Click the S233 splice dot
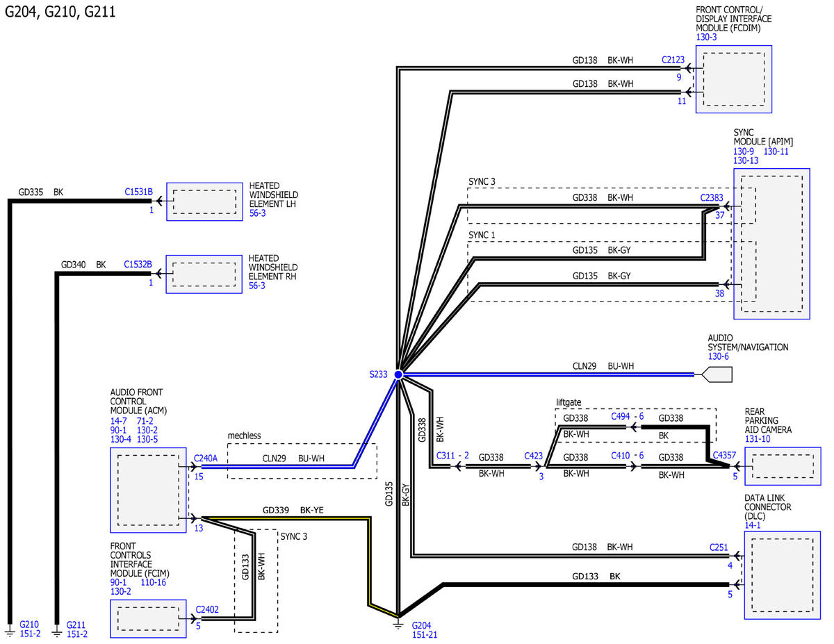Image resolution: width=834 pixels, height=644 pixels. 398,374
